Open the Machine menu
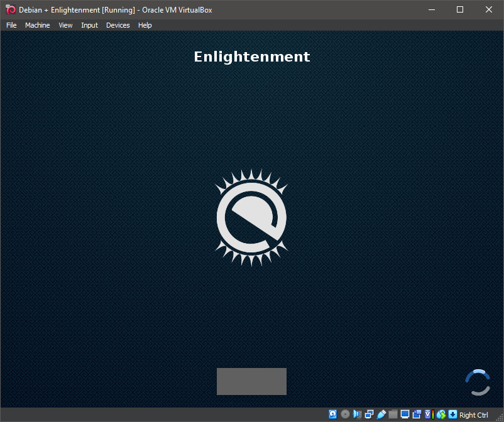The width and height of the screenshot is (504, 422). click(37, 25)
